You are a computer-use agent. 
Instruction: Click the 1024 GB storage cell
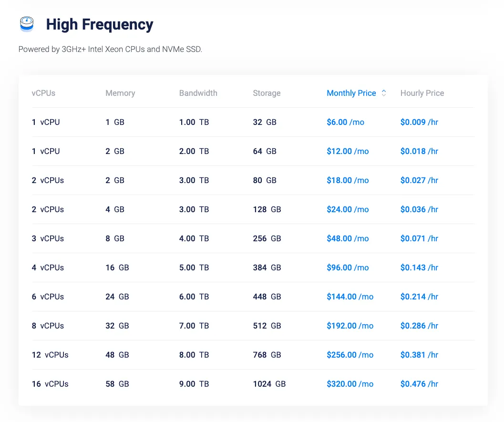click(x=269, y=384)
